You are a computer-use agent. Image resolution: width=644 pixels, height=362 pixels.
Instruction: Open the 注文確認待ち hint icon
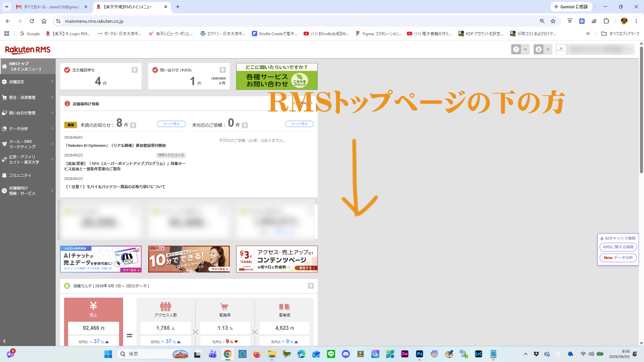pos(135,70)
